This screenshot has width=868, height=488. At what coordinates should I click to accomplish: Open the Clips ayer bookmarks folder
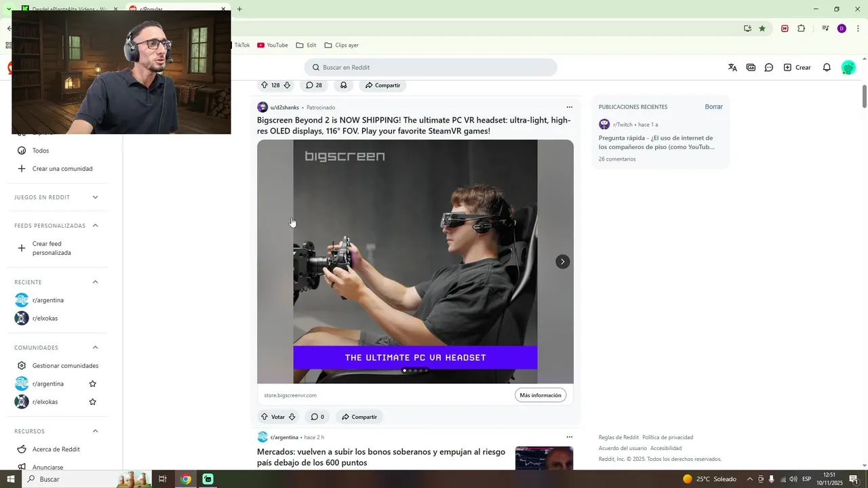pos(342,45)
